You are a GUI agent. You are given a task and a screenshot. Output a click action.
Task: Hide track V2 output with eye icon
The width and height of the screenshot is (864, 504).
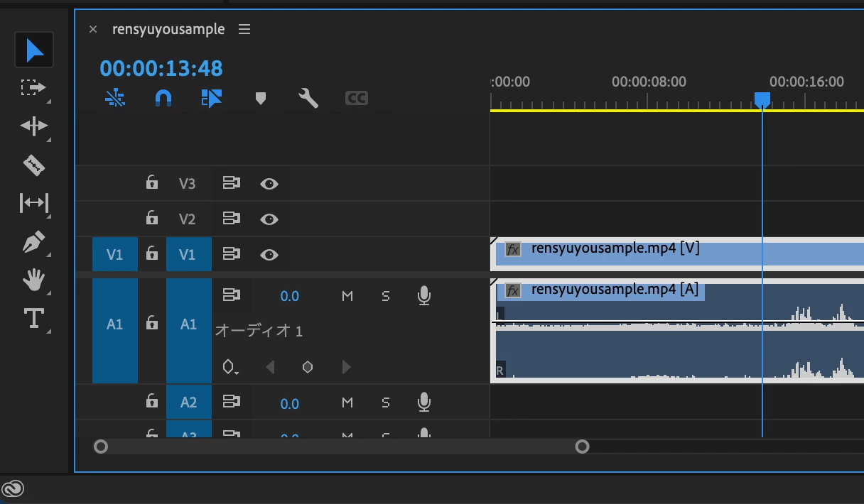[269, 219]
